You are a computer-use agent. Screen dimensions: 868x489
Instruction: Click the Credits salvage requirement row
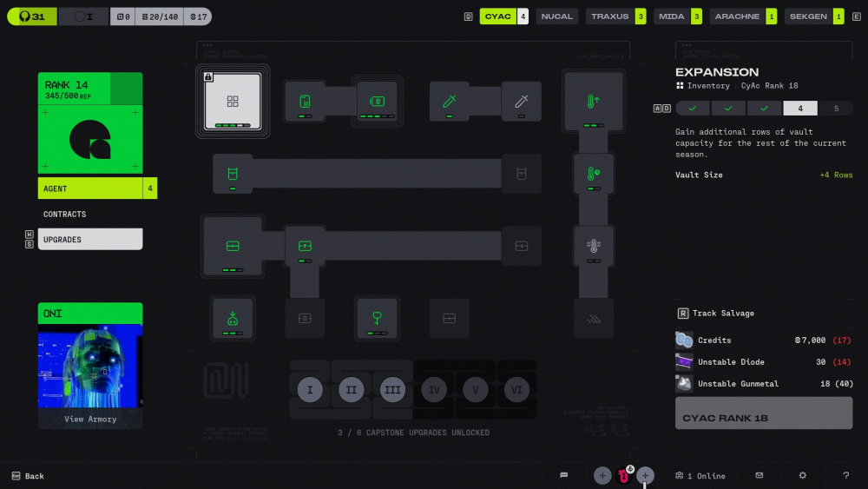click(763, 340)
